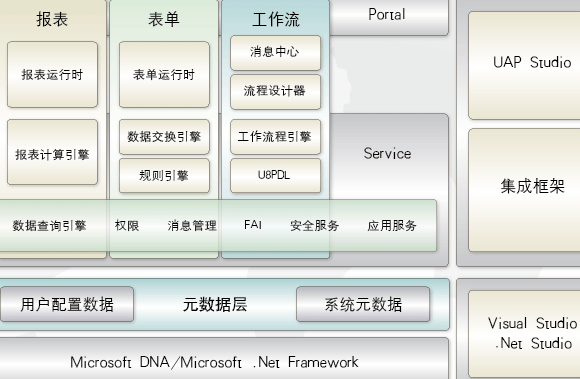The image size is (580, 379).
Task: Open the UAP Studio block
Action: coord(525,65)
